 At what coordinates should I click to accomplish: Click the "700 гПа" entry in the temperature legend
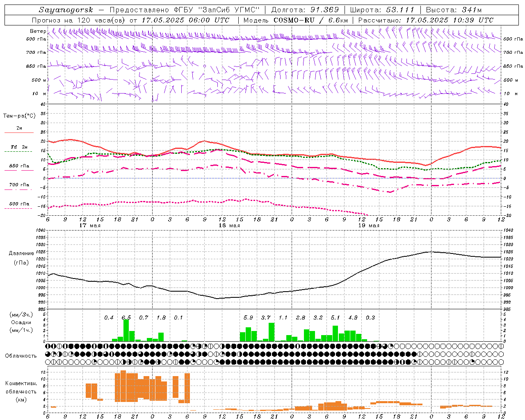(19, 185)
